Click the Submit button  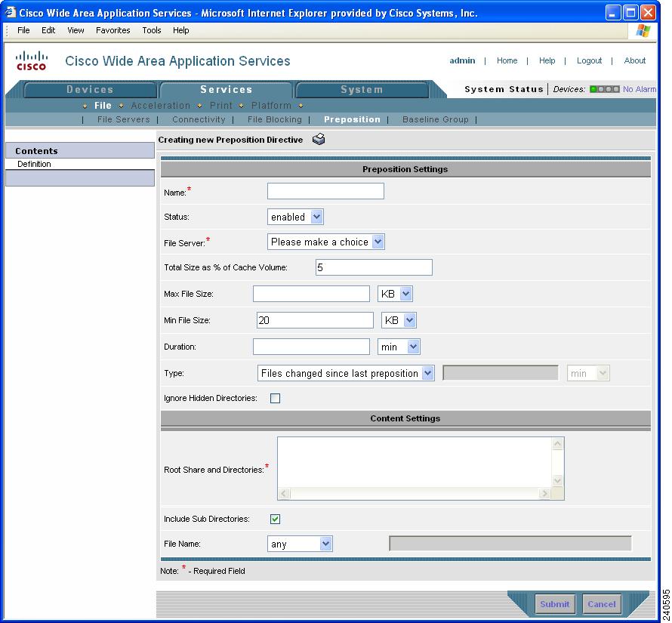point(554,604)
